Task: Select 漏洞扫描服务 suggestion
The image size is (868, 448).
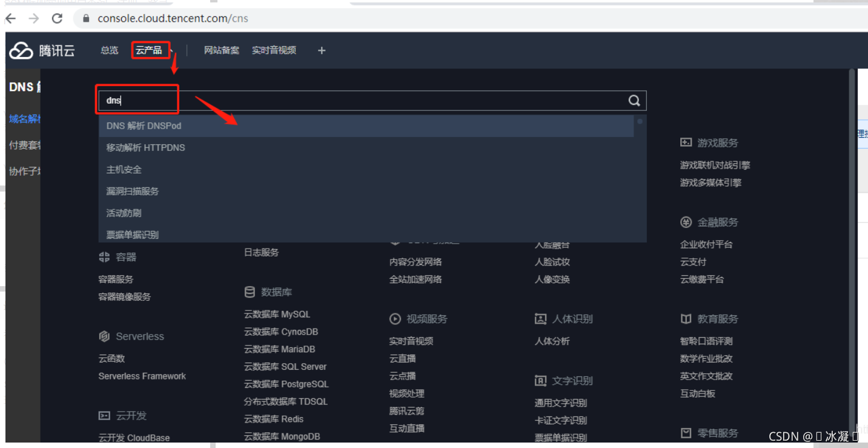Action: [366, 192]
